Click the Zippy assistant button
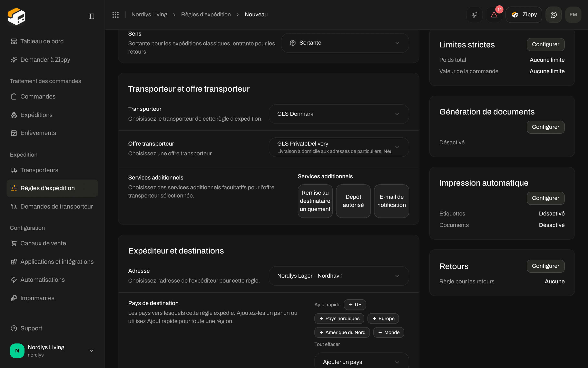This screenshot has height=368, width=588. click(524, 15)
